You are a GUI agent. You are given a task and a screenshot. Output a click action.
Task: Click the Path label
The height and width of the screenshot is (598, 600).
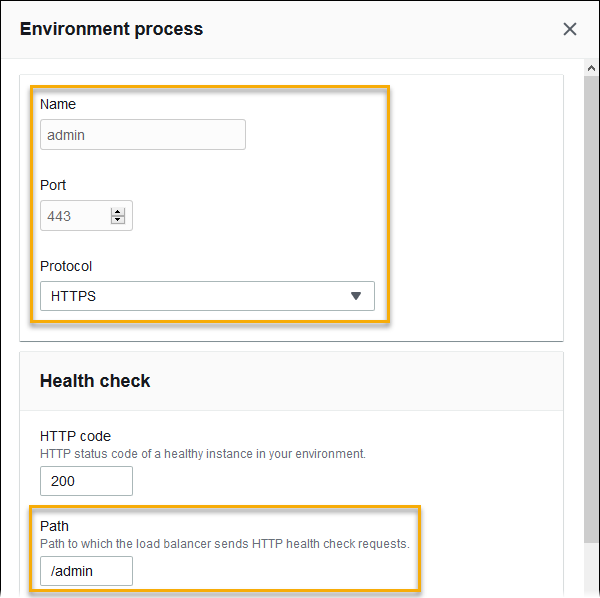point(54,526)
